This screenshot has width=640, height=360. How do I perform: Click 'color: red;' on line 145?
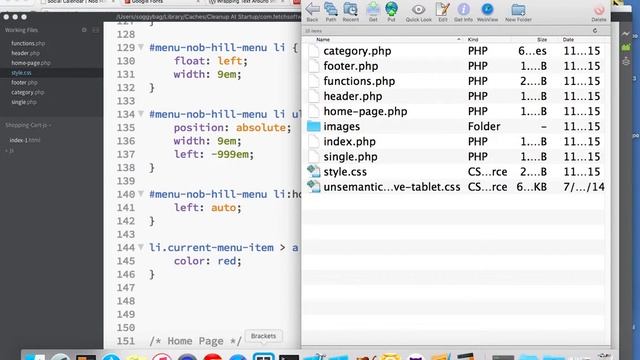pyautogui.click(x=207, y=261)
